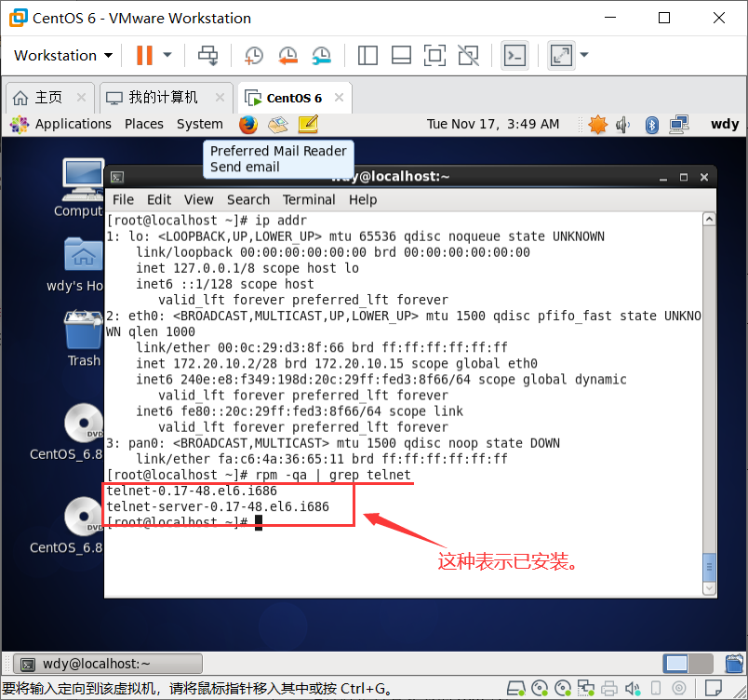Open the terminal View menu
The image size is (748, 700).
coord(198,199)
